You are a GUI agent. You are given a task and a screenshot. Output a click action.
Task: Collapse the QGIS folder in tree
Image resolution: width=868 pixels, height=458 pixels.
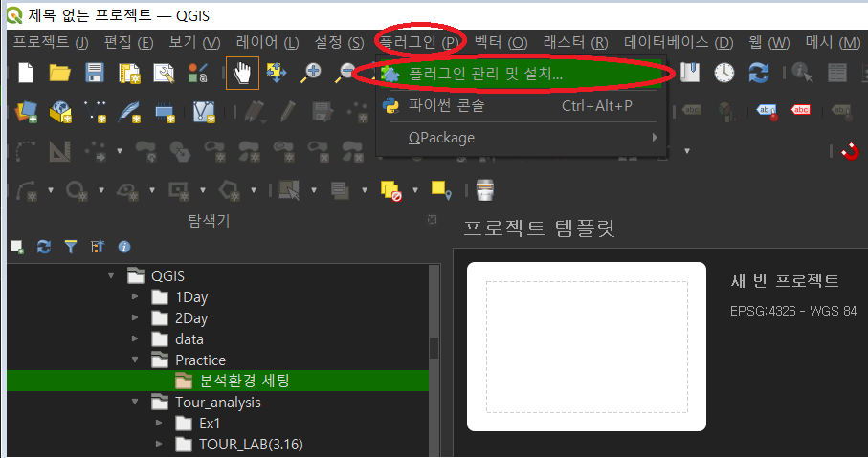coord(111,275)
